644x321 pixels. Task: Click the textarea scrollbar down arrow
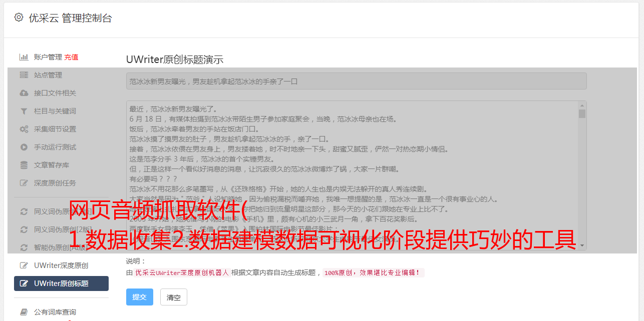[x=582, y=245]
